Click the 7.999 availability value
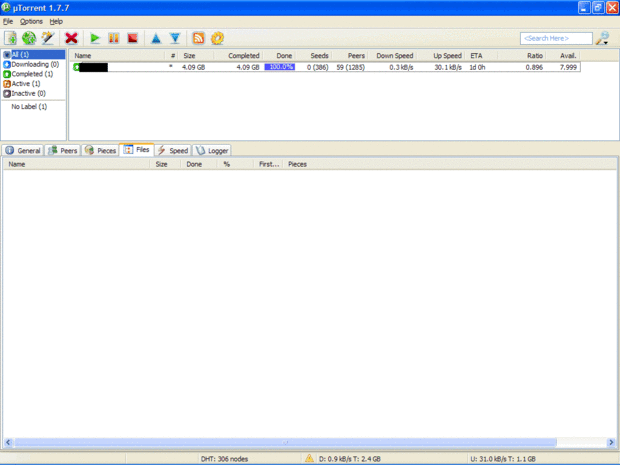620x465 pixels. pyautogui.click(x=568, y=67)
